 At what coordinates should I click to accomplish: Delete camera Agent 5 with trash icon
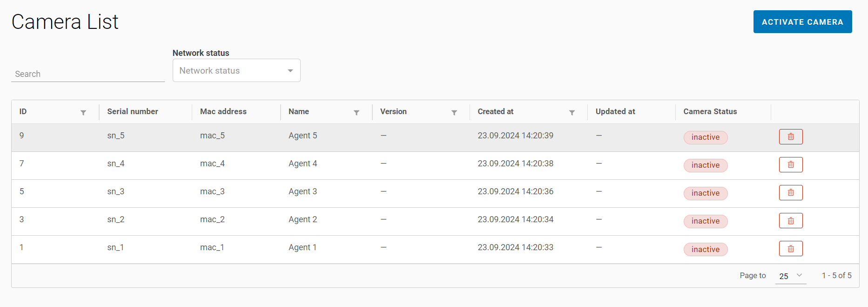pyautogui.click(x=790, y=136)
